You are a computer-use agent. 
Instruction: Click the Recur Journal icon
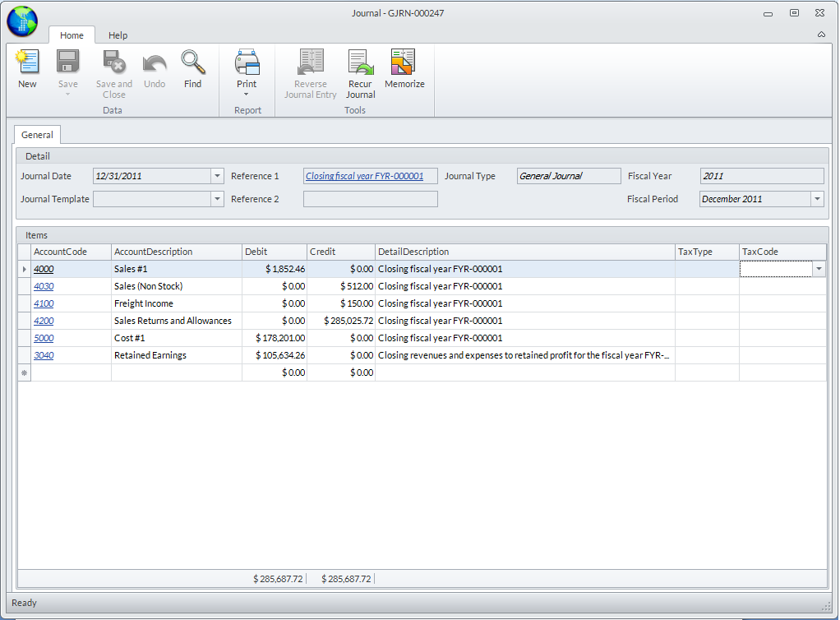click(x=360, y=62)
